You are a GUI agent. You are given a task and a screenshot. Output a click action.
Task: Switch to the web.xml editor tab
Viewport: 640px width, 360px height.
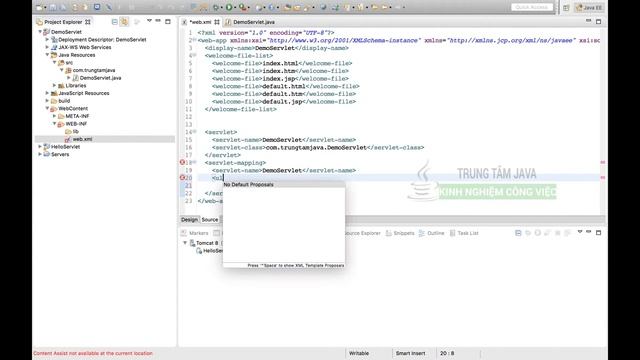(200, 22)
